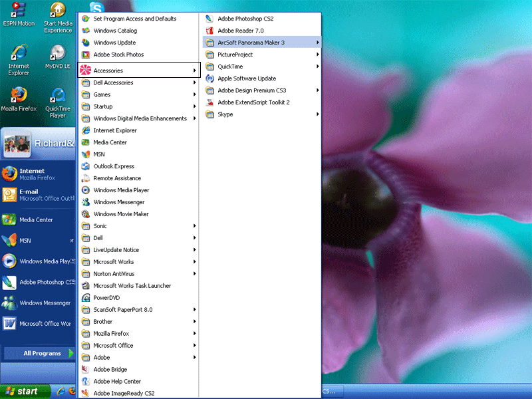Click the CS taskbar window button
This screenshot has height=399, width=532.
click(332, 391)
